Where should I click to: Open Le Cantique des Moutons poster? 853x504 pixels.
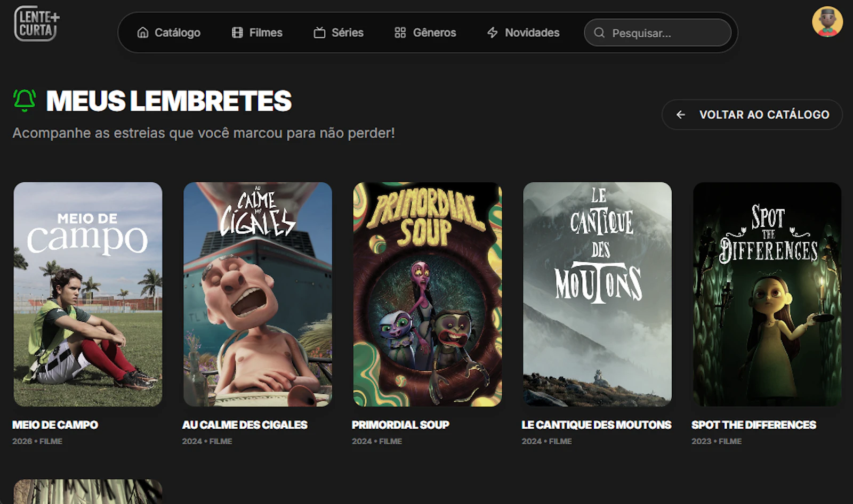tap(597, 294)
